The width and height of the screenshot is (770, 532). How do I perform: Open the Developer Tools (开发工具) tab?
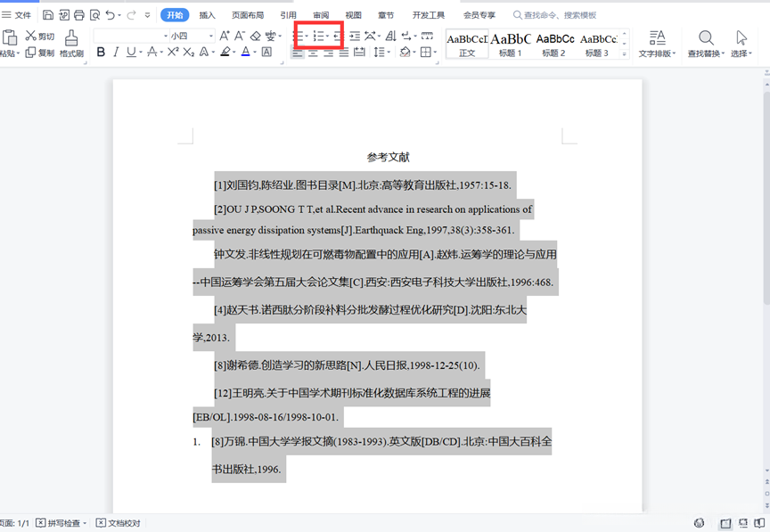[428, 15]
